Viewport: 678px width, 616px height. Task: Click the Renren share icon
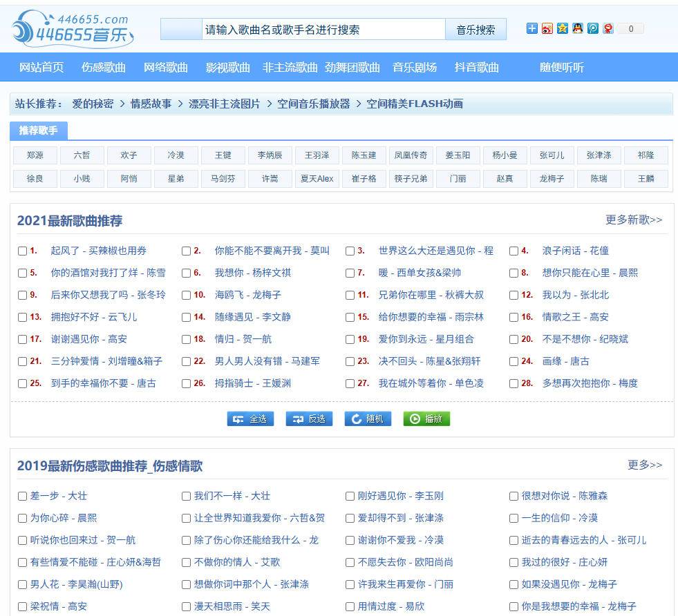click(x=609, y=28)
